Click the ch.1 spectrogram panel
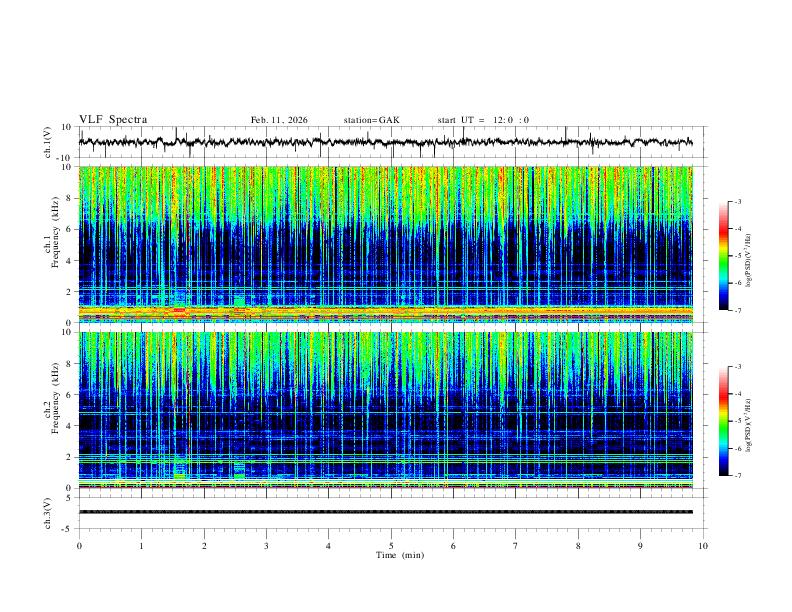Viewport: 792px width, 612px height. (x=385, y=244)
